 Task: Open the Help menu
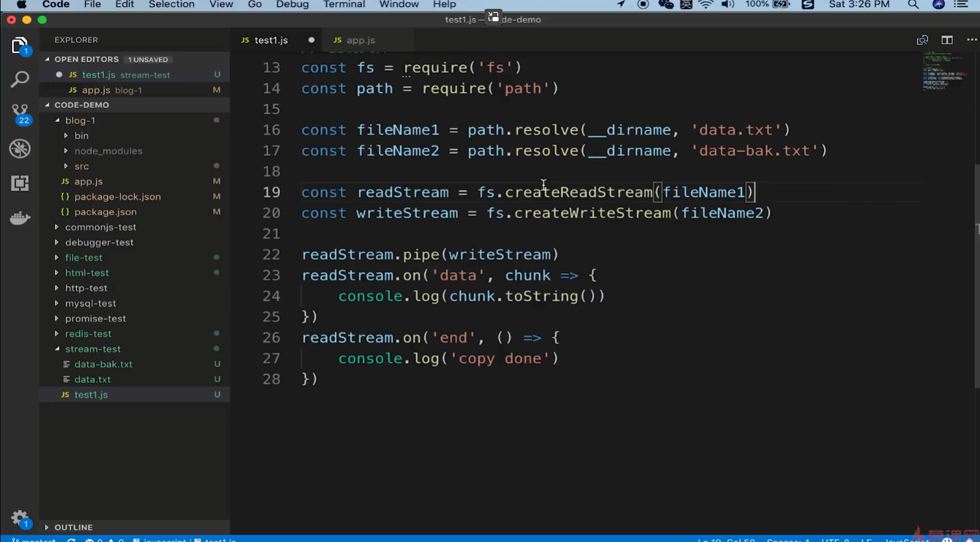[444, 4]
